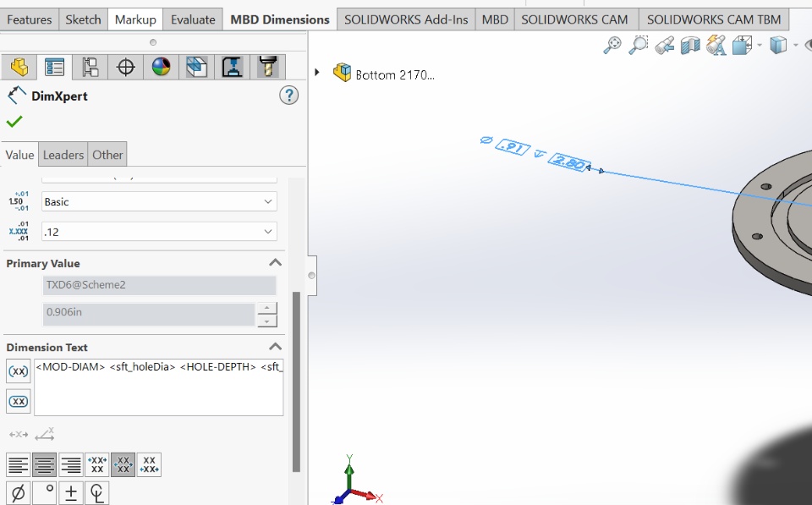
Task: Expand the Bottom 2170 flyout tree
Action: 317,72
